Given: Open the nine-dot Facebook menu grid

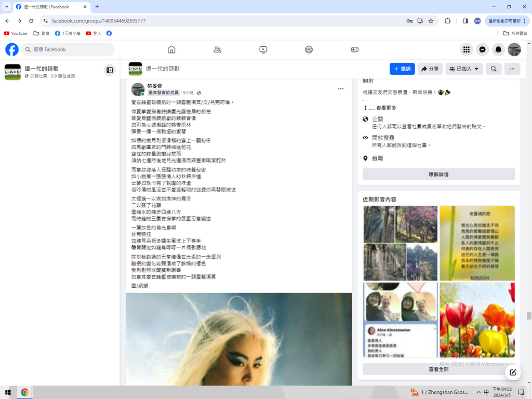Looking at the screenshot, I should (467, 49).
